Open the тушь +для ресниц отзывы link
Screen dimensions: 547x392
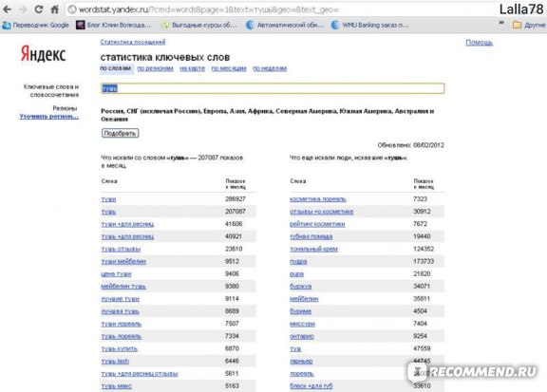coord(140,374)
